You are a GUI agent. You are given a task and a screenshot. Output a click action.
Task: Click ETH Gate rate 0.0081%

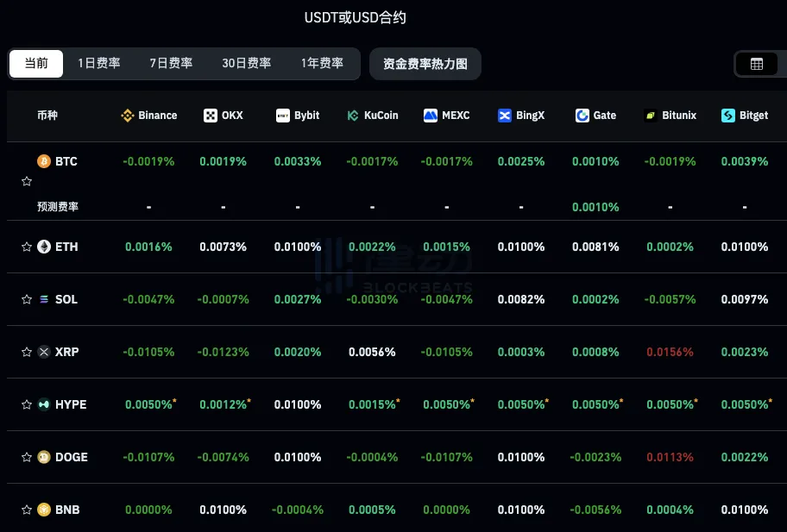tap(595, 247)
